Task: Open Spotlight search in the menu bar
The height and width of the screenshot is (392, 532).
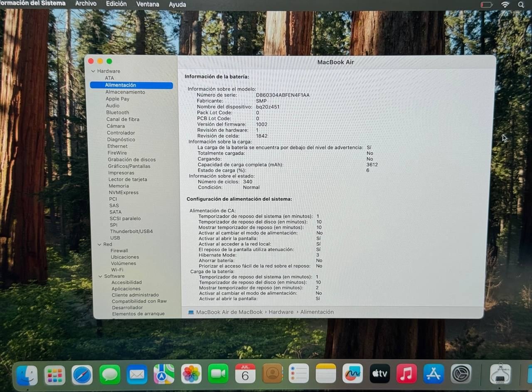Action: (x=521, y=5)
